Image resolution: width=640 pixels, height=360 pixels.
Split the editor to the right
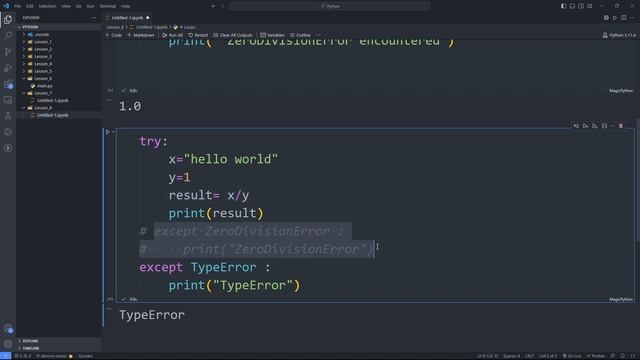[x=624, y=18]
